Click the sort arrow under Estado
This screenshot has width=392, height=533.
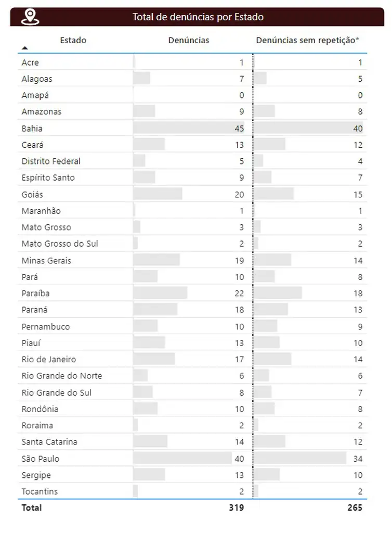tap(24, 48)
